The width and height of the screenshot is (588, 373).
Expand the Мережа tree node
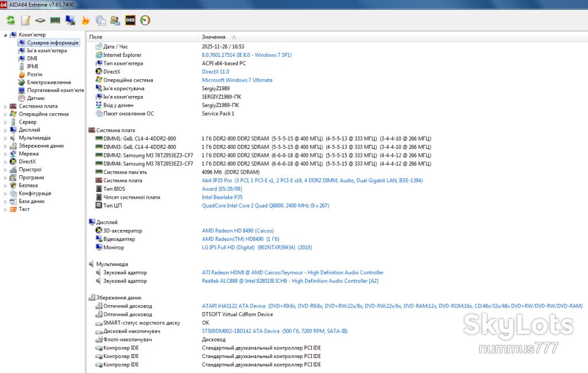point(5,154)
